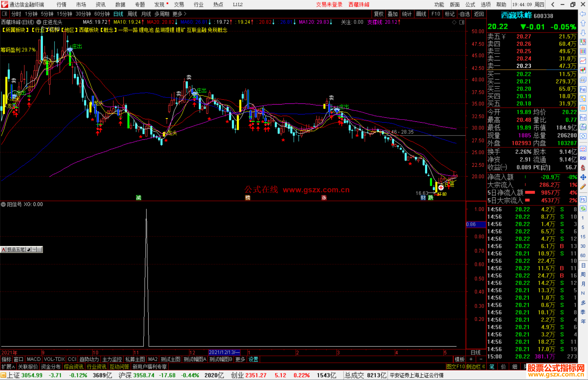Screen dimensions: 588x380
Task: Click the blue four-way move arrows icon
Action: pyautogui.click(x=583, y=177)
